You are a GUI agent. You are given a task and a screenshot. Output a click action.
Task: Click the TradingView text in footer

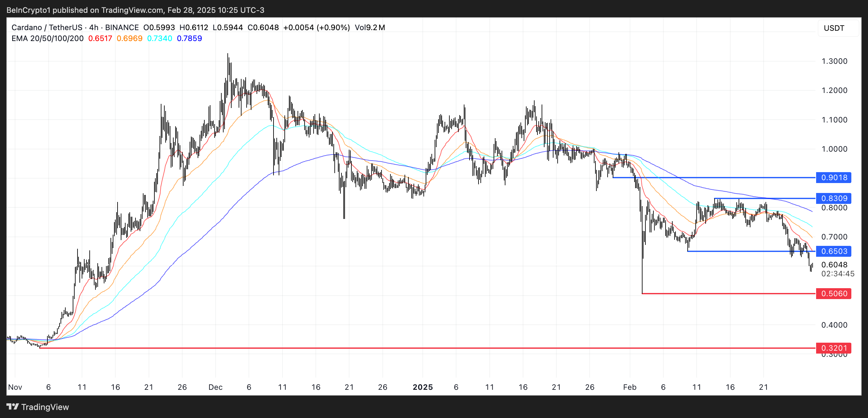(45, 407)
